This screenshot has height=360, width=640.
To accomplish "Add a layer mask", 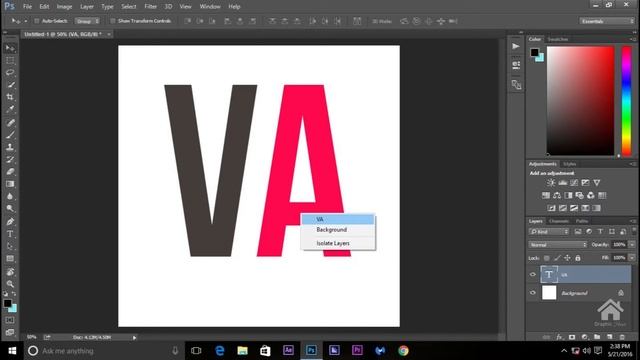I will [x=572, y=337].
